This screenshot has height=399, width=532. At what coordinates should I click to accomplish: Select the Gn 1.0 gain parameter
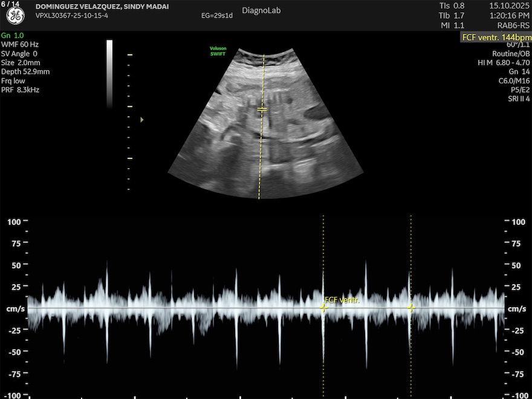coord(13,36)
